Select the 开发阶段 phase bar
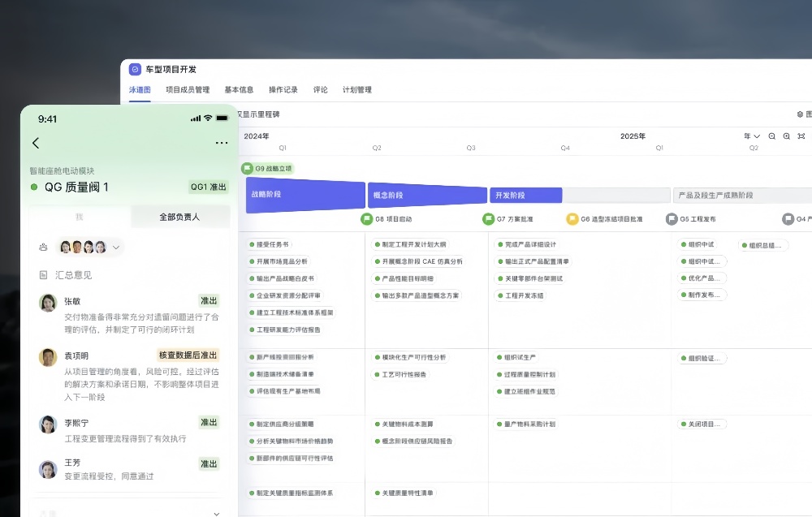This screenshot has width=812, height=517. [x=525, y=196]
